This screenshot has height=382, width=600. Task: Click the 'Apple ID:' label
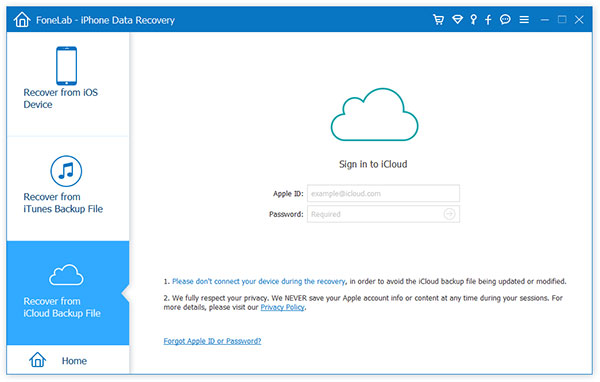click(x=288, y=194)
